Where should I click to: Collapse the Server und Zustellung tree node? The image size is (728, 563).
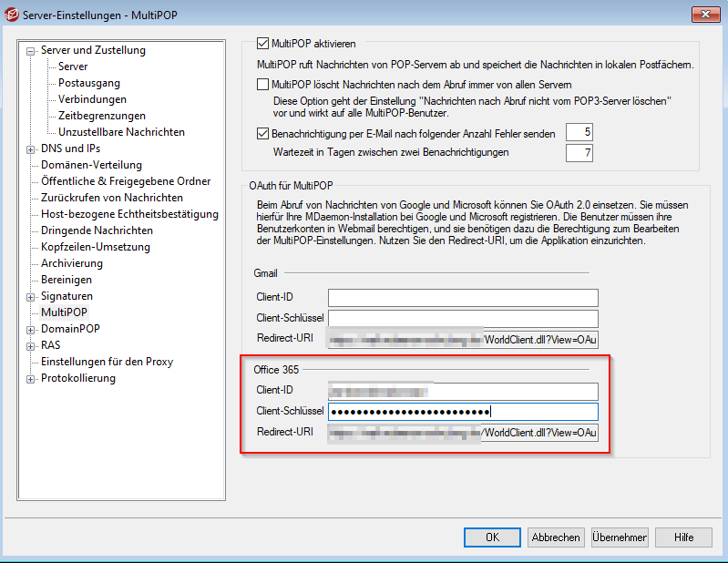pyautogui.click(x=31, y=51)
